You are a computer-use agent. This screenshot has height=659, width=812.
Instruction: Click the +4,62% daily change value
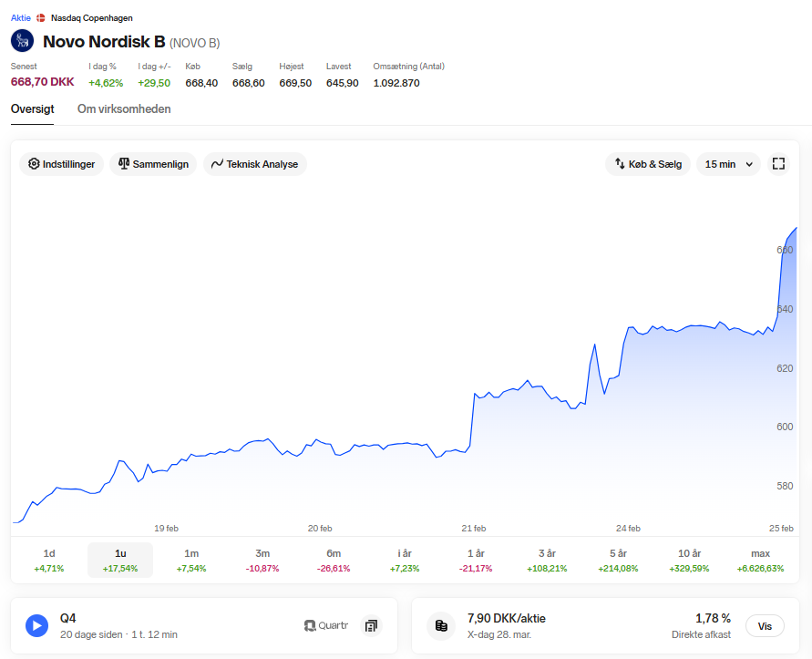pyautogui.click(x=106, y=83)
